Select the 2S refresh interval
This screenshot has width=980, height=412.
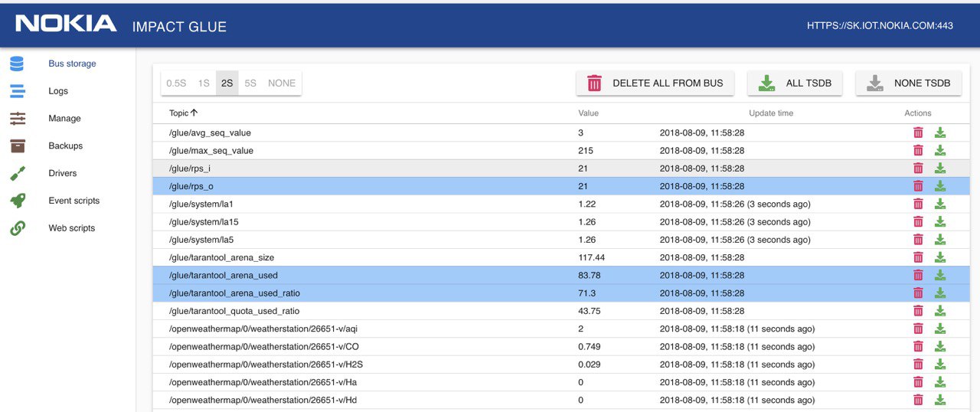click(227, 83)
